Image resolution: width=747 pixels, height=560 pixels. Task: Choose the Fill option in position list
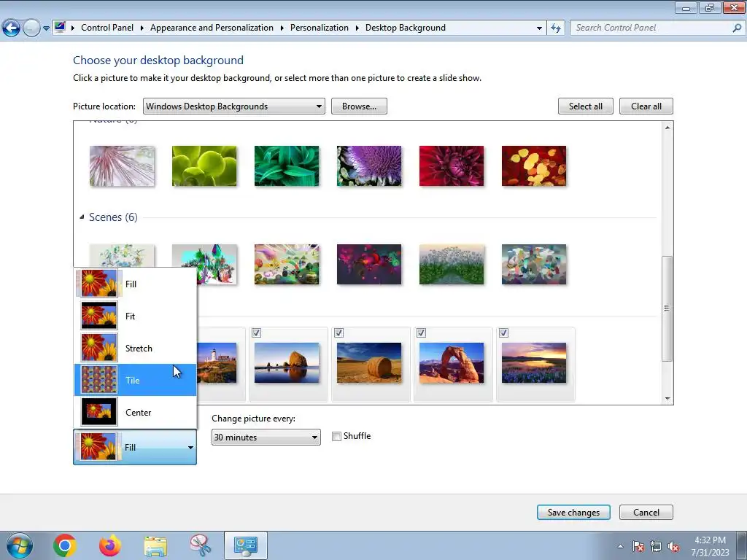tap(135, 284)
